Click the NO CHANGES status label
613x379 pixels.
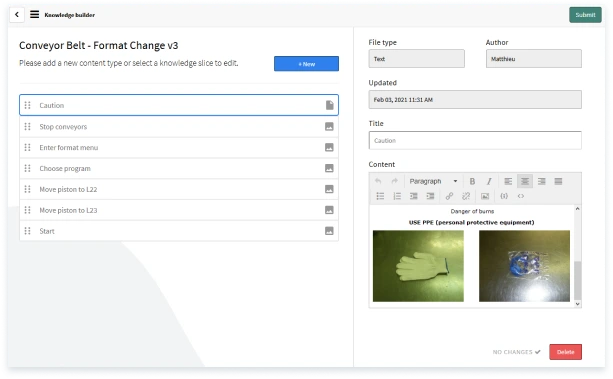tap(516, 352)
